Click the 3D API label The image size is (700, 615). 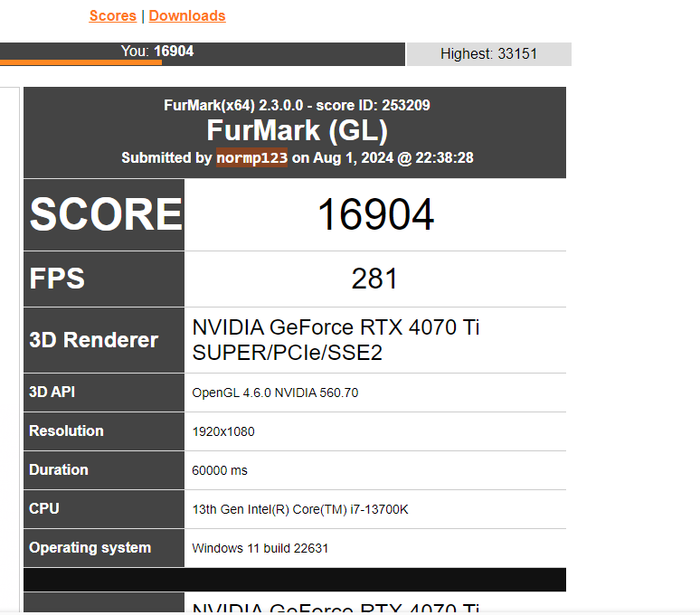(x=52, y=393)
